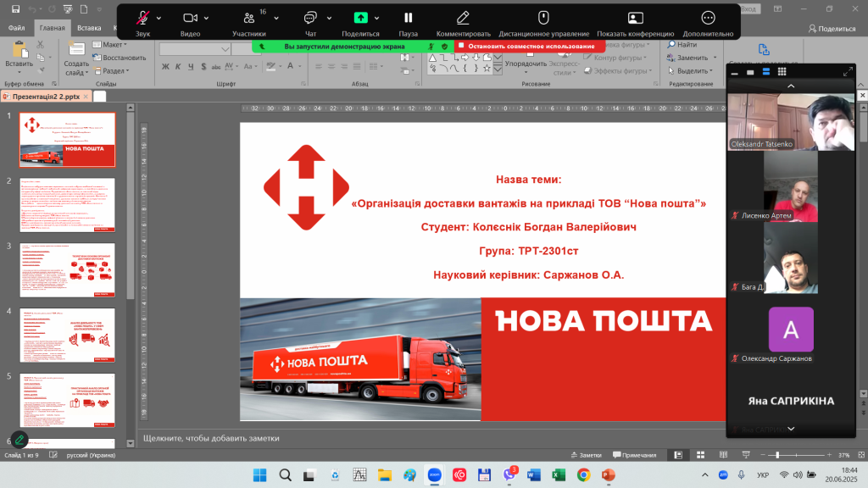Toggle the Comments (Примечания) pane
This screenshot has width=868, height=488.
pyautogui.click(x=634, y=455)
